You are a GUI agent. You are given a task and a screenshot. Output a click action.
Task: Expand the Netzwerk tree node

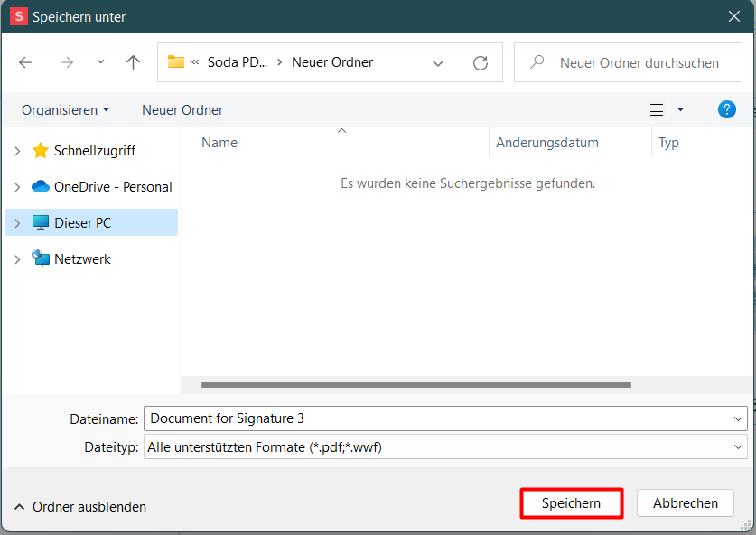point(17,259)
